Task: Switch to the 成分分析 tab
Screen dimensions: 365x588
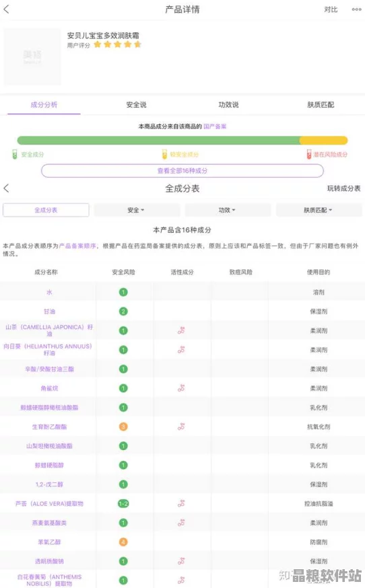Action: 44,105
